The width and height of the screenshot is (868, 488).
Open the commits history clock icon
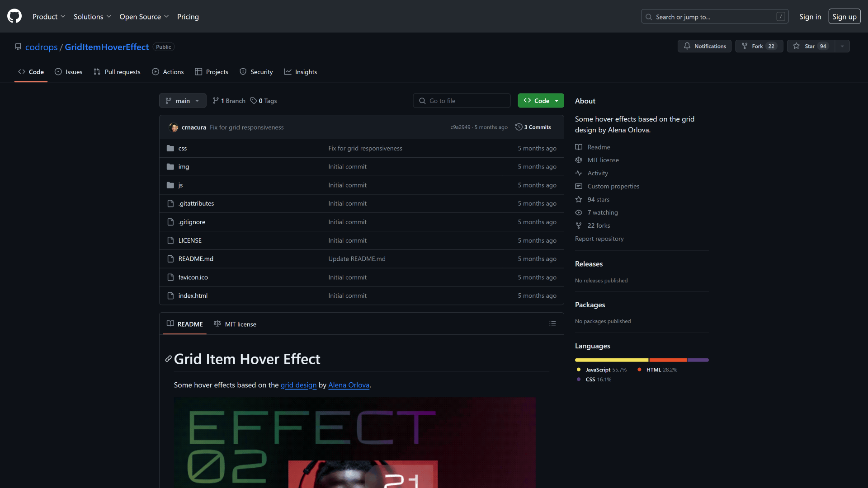(519, 127)
